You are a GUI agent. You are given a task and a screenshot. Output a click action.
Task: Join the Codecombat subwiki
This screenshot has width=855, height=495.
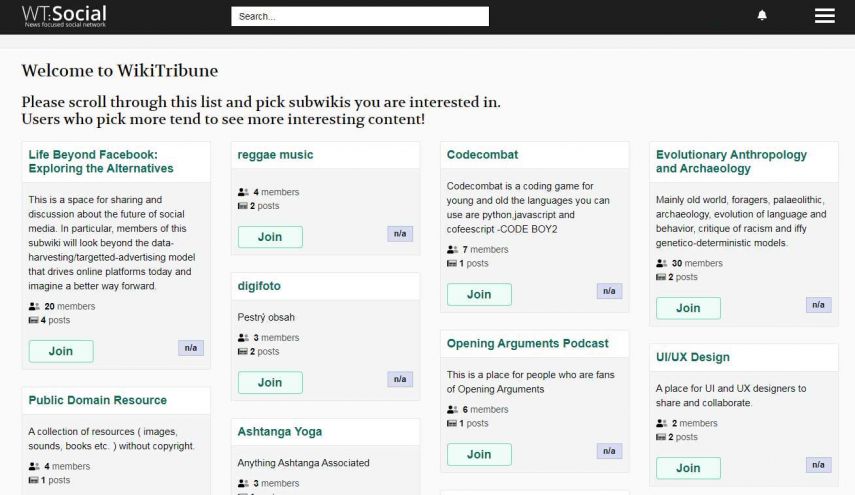[x=479, y=294]
